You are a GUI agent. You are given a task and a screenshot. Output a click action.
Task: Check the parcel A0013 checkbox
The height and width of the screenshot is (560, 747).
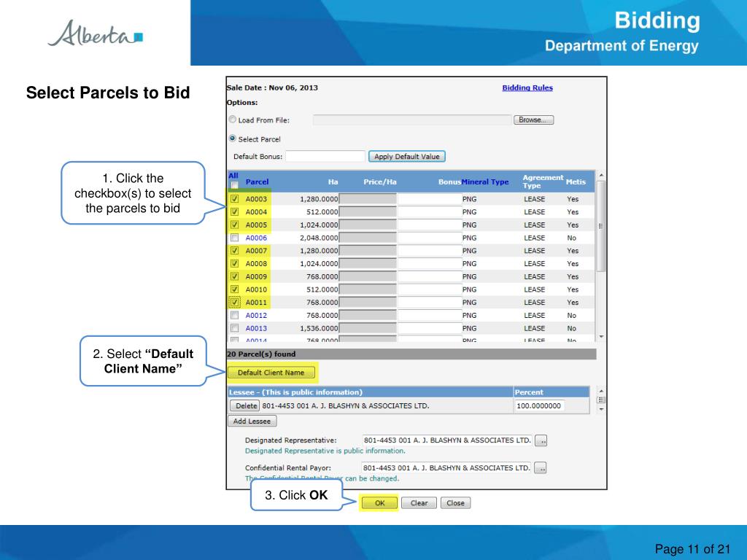[x=234, y=328]
